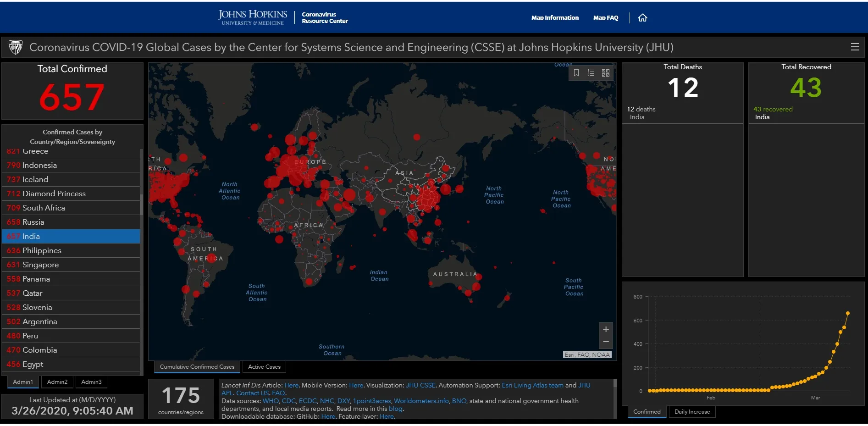Click the bookmarks icon on the map
868x426 pixels.
(576, 73)
